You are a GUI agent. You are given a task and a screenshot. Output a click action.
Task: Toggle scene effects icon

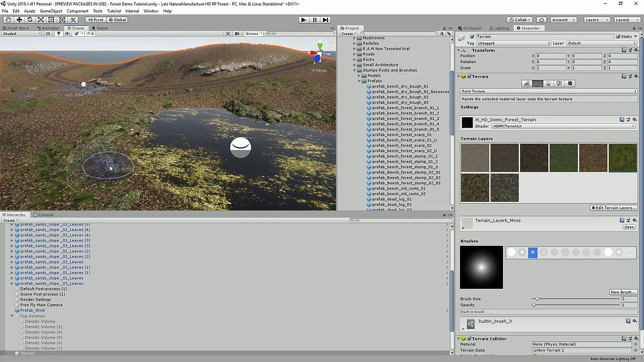tap(76, 34)
